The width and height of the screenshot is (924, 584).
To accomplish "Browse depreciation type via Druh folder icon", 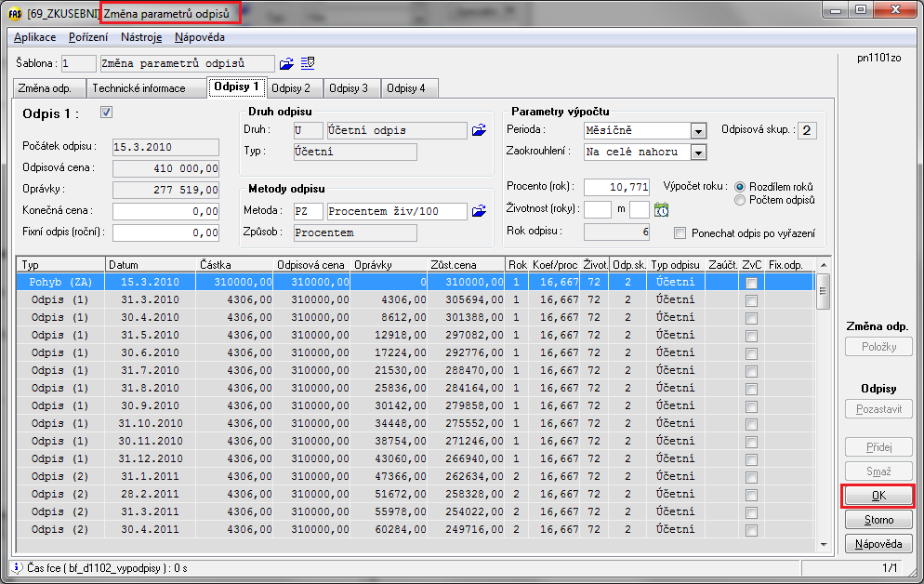I will click(x=479, y=130).
